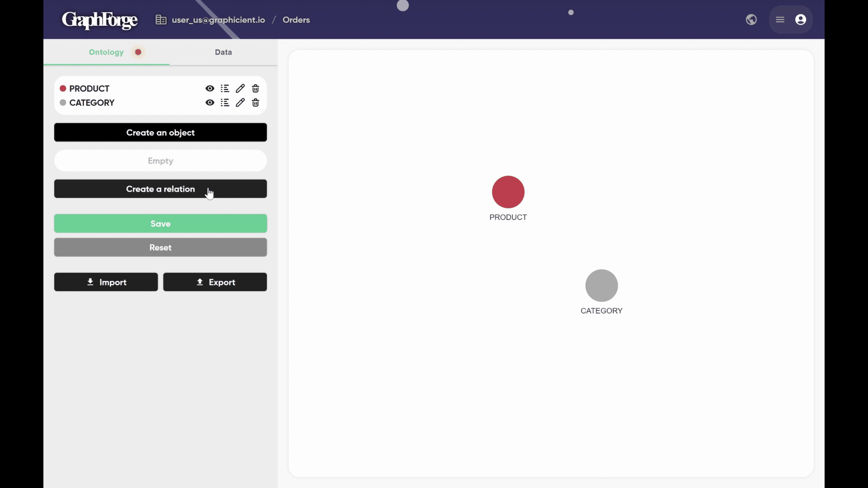Delete the PRODUCT object

tap(255, 89)
